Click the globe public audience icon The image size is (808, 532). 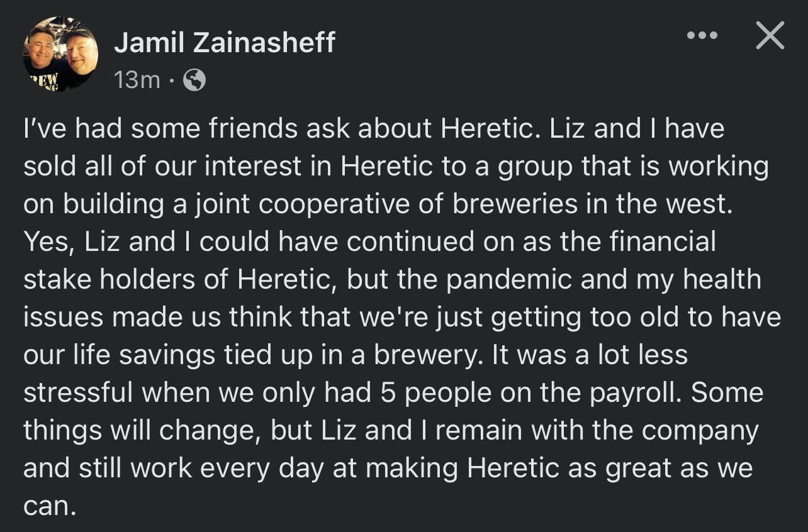click(x=194, y=80)
